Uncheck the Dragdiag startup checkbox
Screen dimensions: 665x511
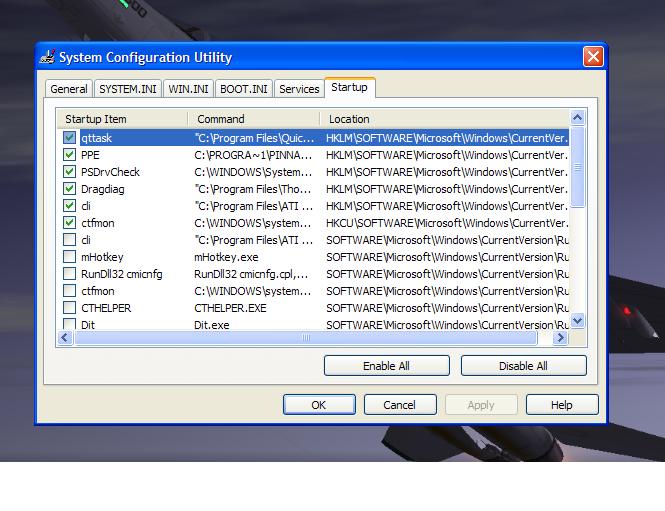click(69, 189)
